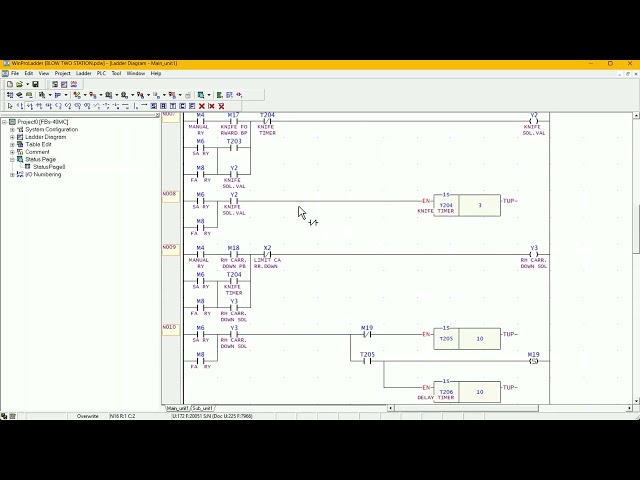Viewport: 640px width, 480px height.
Task: Pick the normally-open A contact tool
Action: [20, 106]
